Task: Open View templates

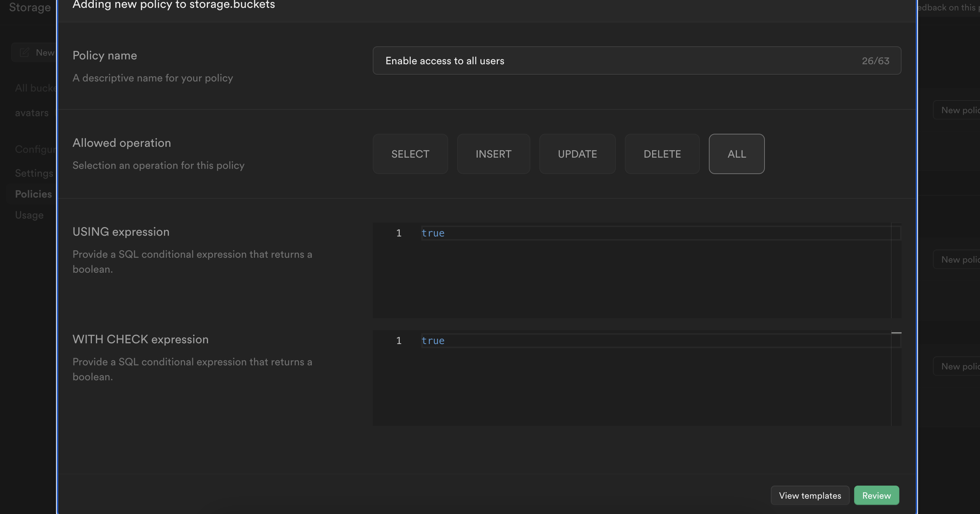Action: tap(810, 495)
